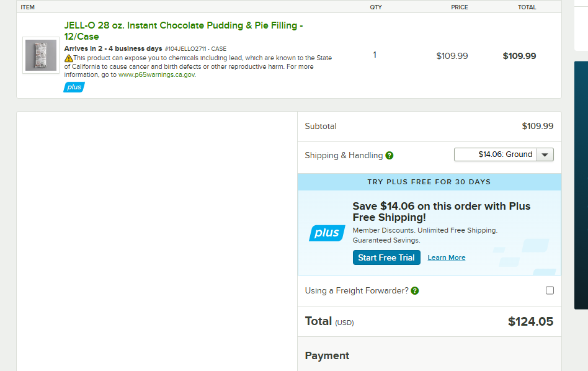The image size is (588, 371).
Task: Visit the www.p65warnings.ca.gov link
Action: click(156, 74)
